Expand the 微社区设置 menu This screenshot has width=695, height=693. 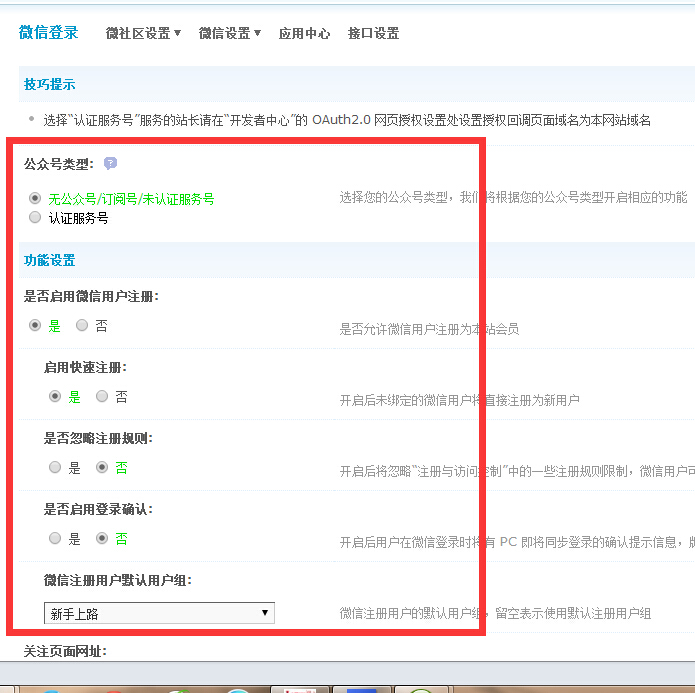143,33
